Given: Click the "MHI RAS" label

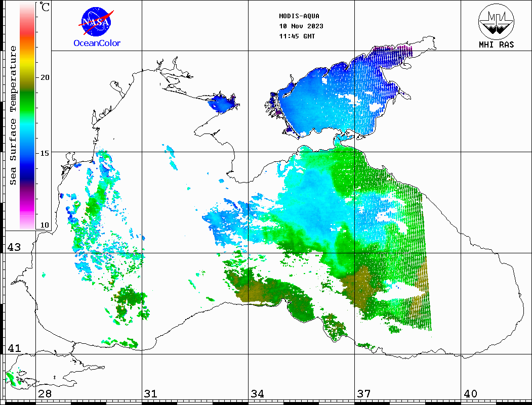Looking at the screenshot, I should pos(496,44).
